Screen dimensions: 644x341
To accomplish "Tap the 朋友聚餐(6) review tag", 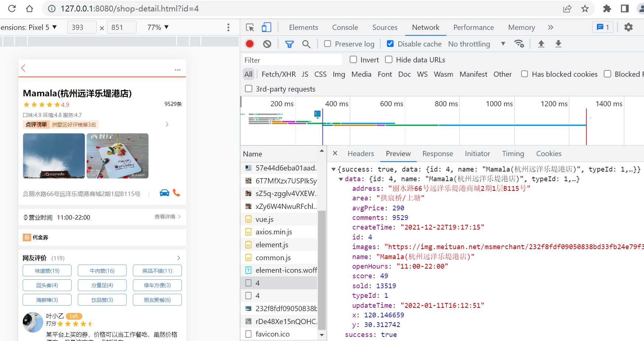I will [x=157, y=300].
